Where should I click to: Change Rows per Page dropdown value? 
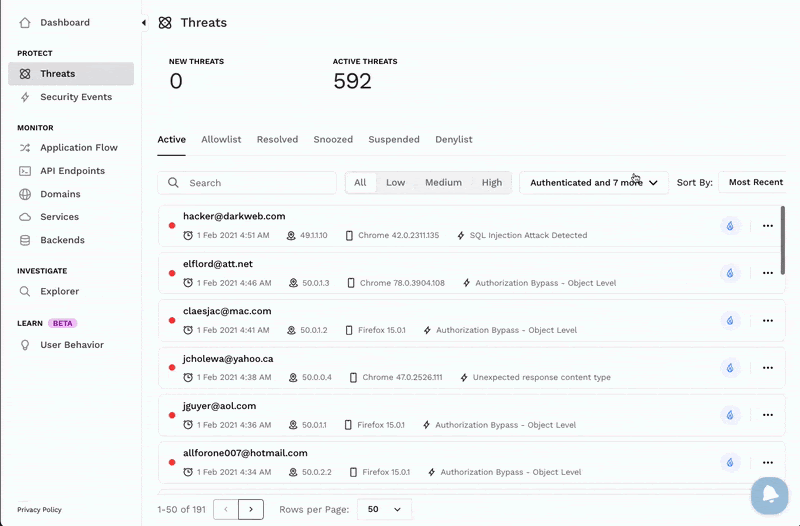(384, 509)
